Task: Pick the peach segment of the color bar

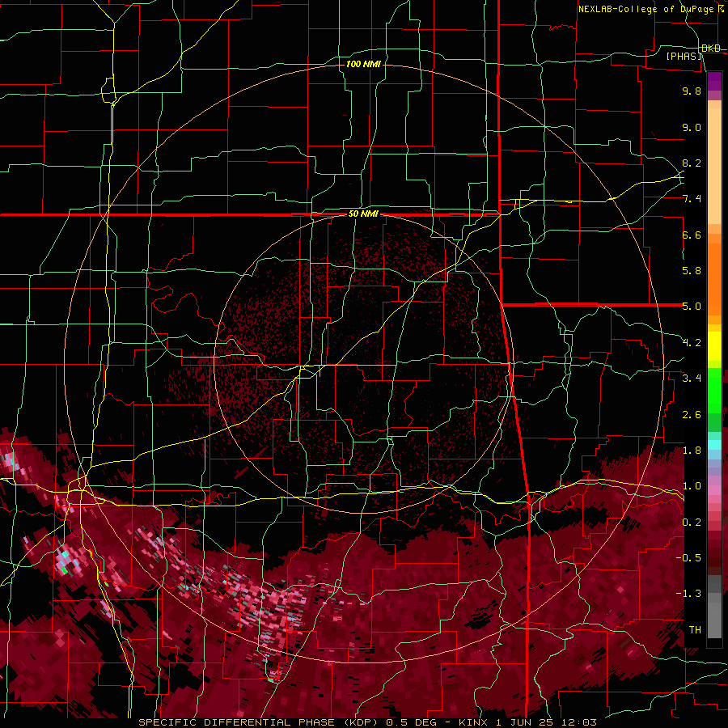Action: click(x=714, y=166)
